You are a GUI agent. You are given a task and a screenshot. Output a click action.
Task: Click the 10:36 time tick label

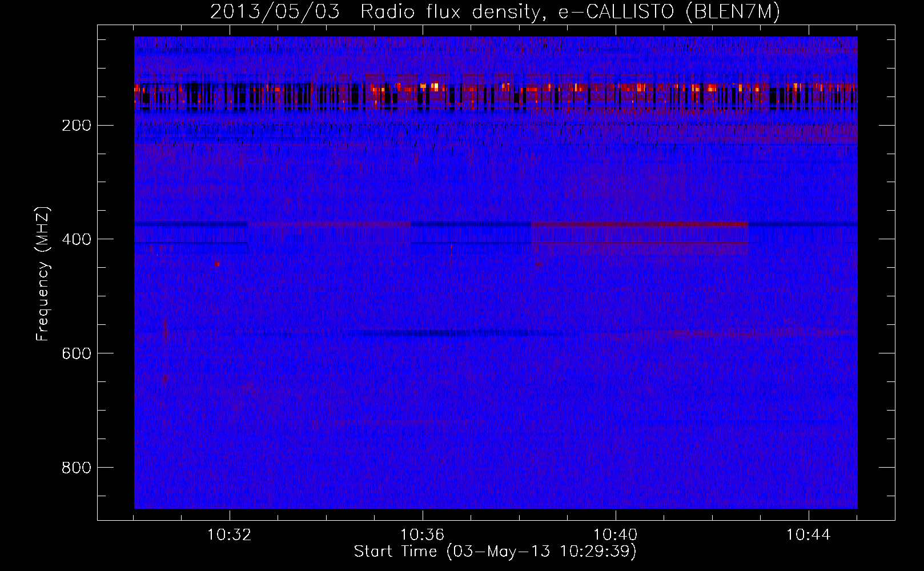coord(423,535)
